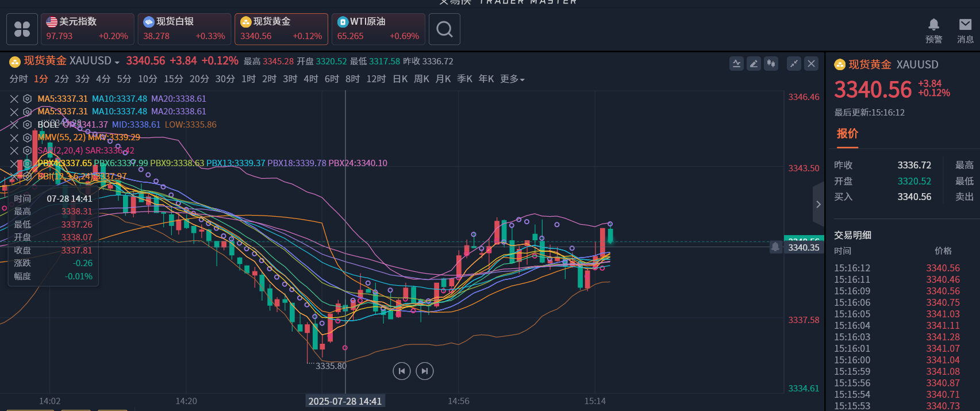980x411 pixels.
Task: Select the 年K timeframe
Action: pos(486,79)
